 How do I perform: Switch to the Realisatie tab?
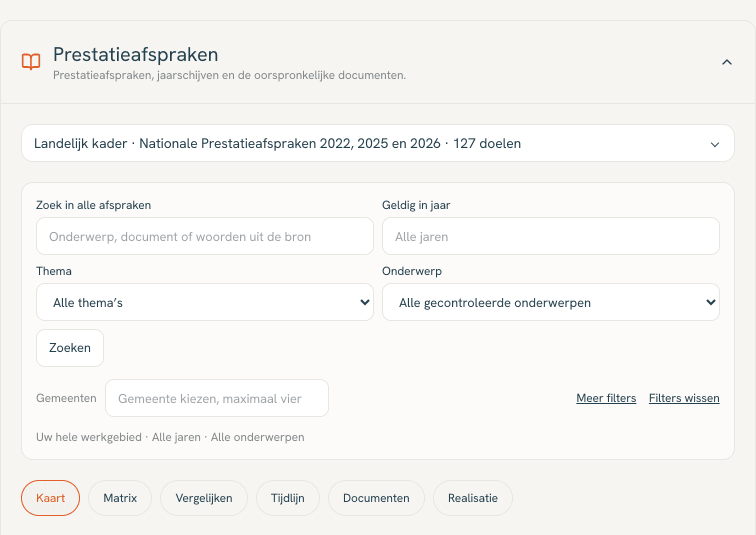[x=473, y=498]
